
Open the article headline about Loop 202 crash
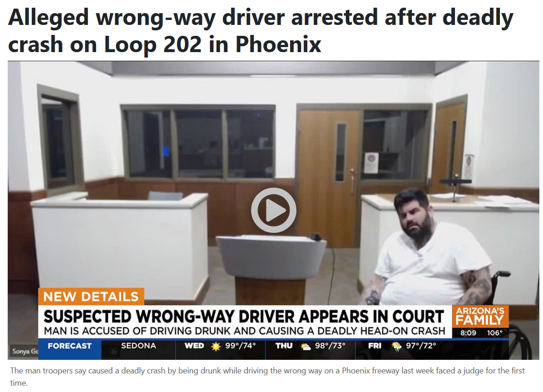[x=261, y=30]
